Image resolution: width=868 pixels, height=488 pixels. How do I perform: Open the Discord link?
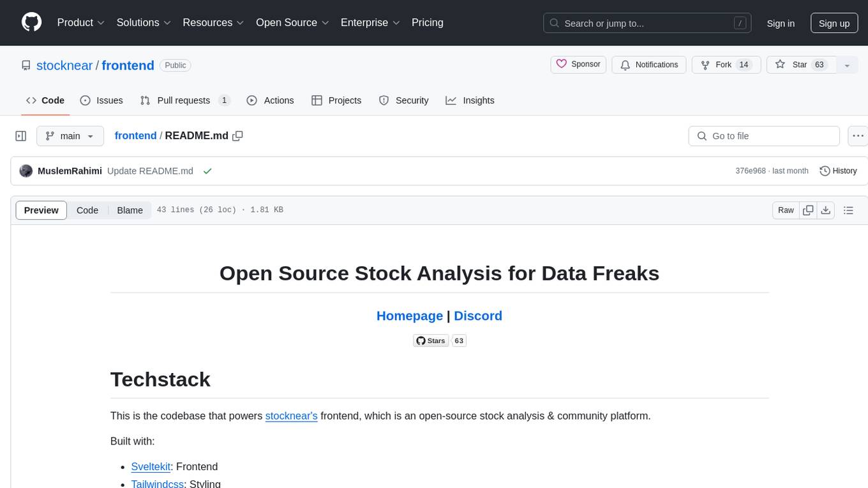coord(478,316)
